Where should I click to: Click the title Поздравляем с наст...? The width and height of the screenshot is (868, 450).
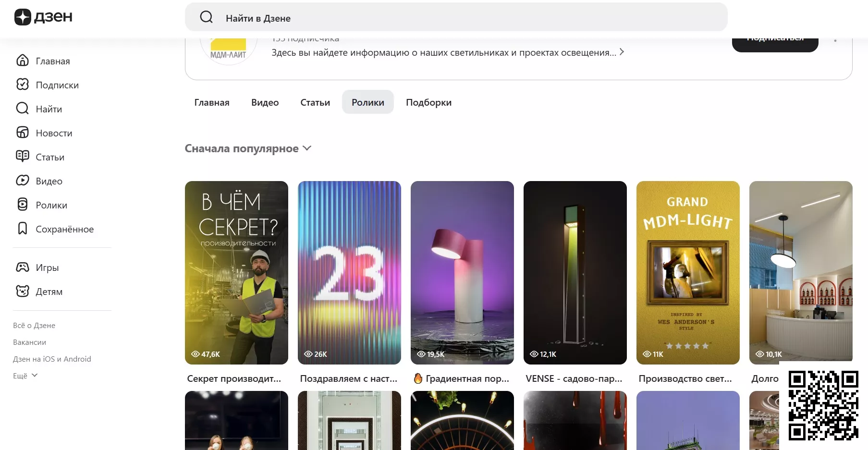(x=349, y=378)
